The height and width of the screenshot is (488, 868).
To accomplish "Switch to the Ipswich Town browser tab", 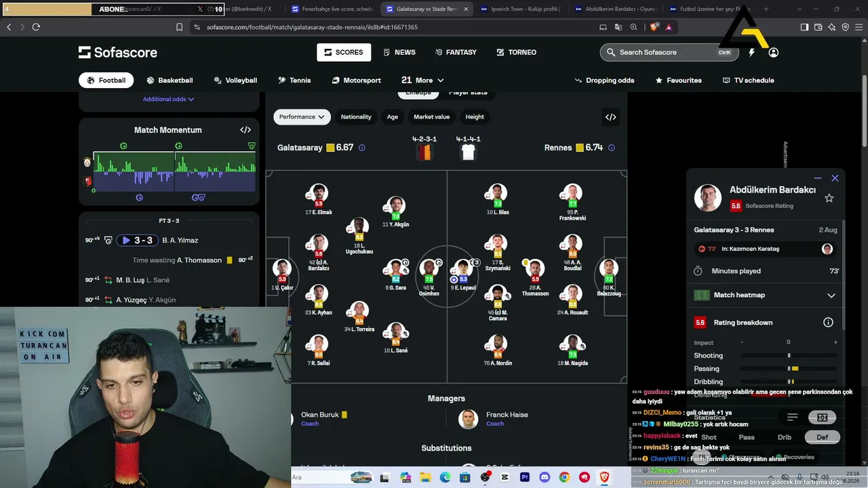I will [x=520, y=9].
